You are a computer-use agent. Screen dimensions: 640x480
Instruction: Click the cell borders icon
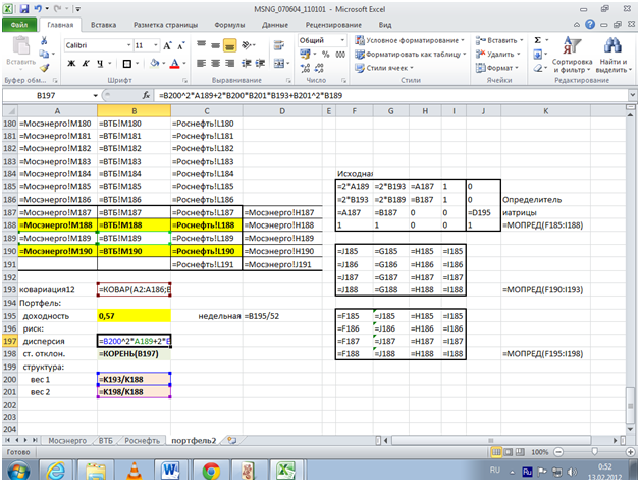click(x=127, y=64)
